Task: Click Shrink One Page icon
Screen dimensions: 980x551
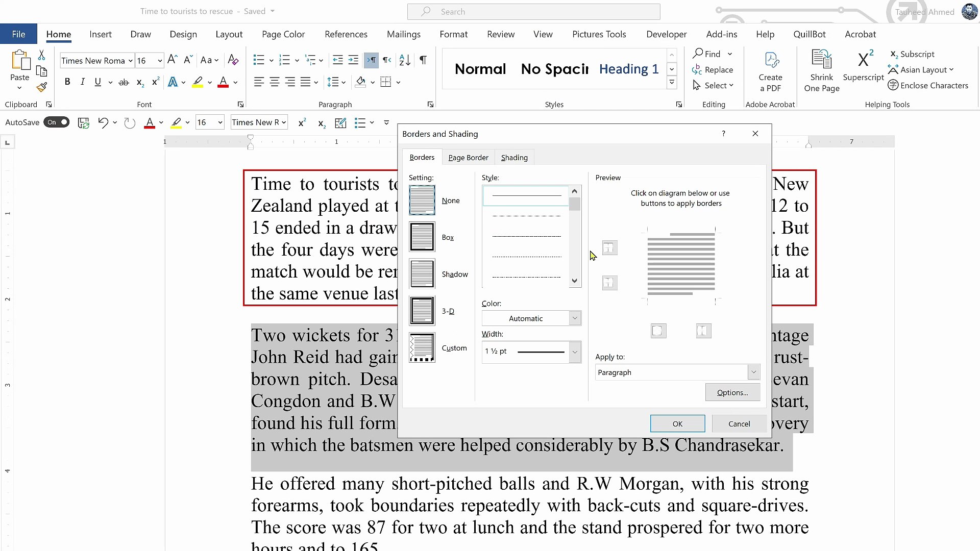Action: click(x=822, y=71)
